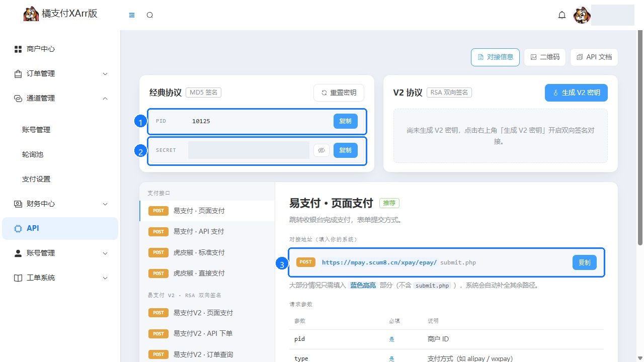
Task: Switch to the 对接信息 tab
Action: pos(495,57)
